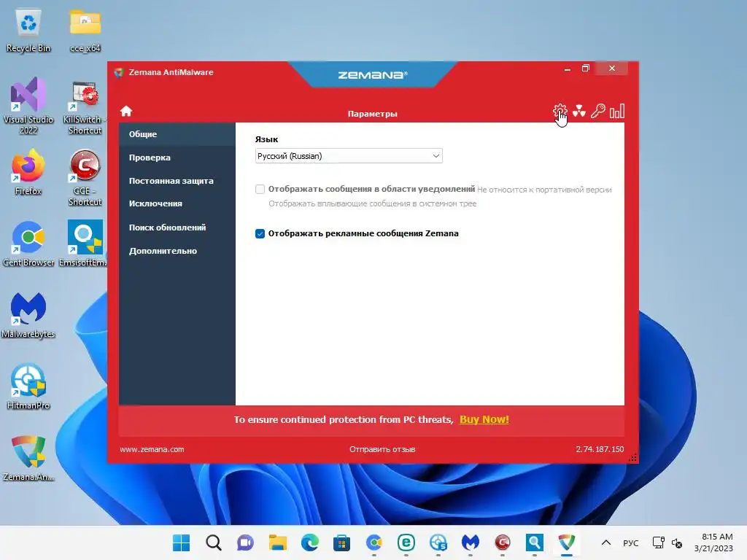Select Поиск обновлений settings tab
The height and width of the screenshot is (560, 747).
tap(177, 227)
